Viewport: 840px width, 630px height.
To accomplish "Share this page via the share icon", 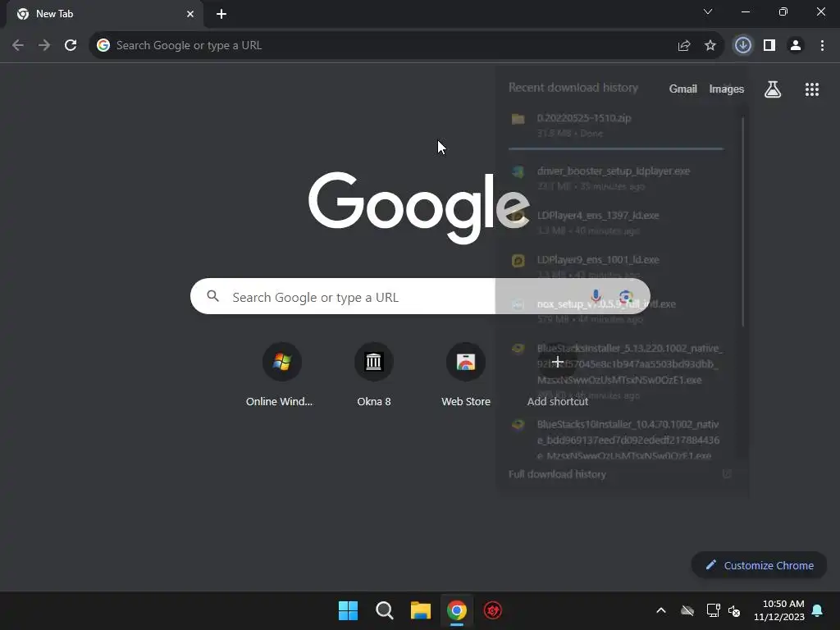I will 684,46.
